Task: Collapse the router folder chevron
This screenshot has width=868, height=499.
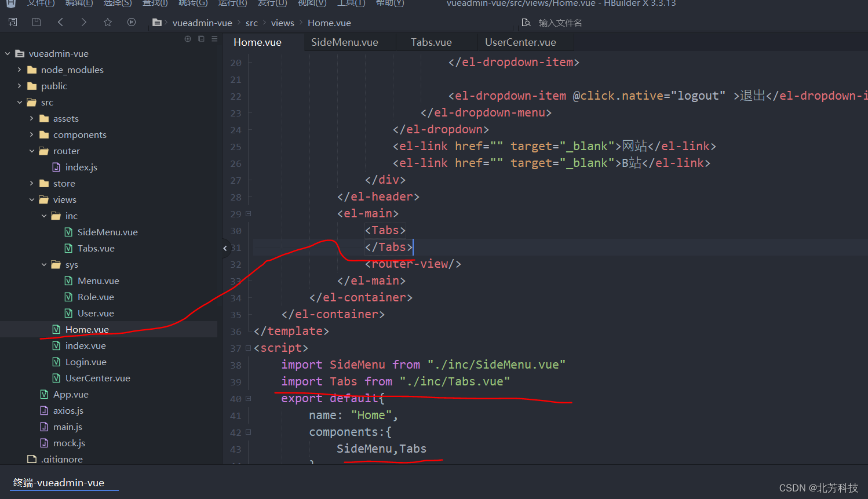Action: pos(31,151)
